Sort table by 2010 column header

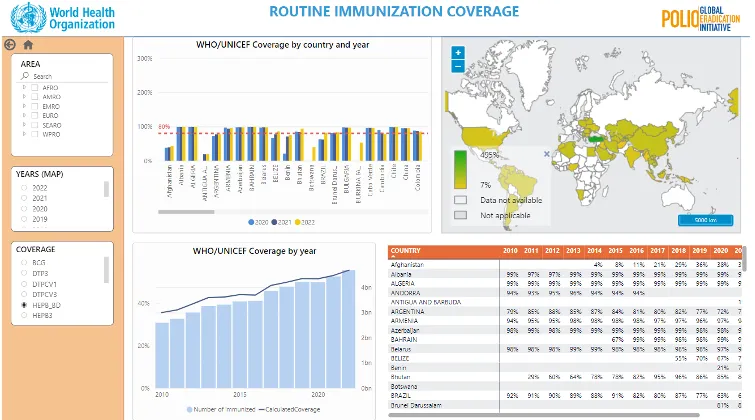pos(510,251)
